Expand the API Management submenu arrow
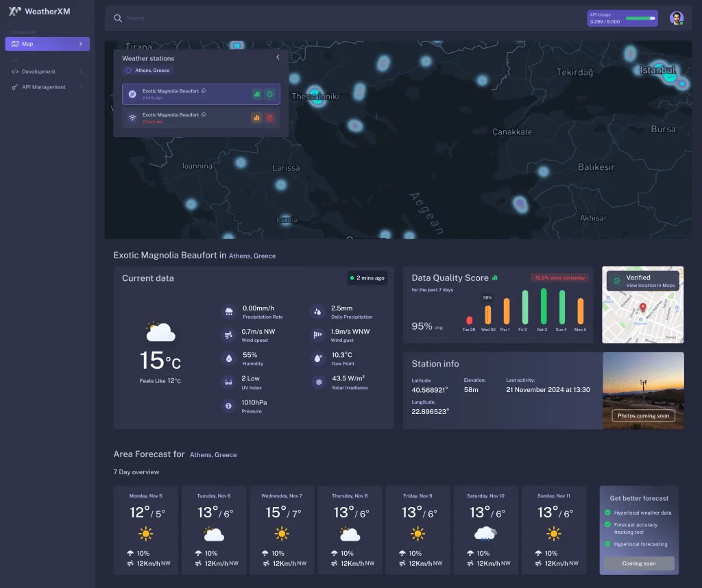The image size is (702, 588). coord(81,87)
